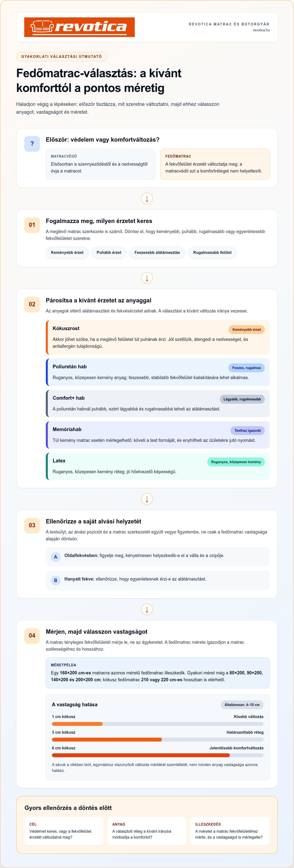Open the Memóriahab material card
The image size is (294, 868).
click(x=158, y=435)
